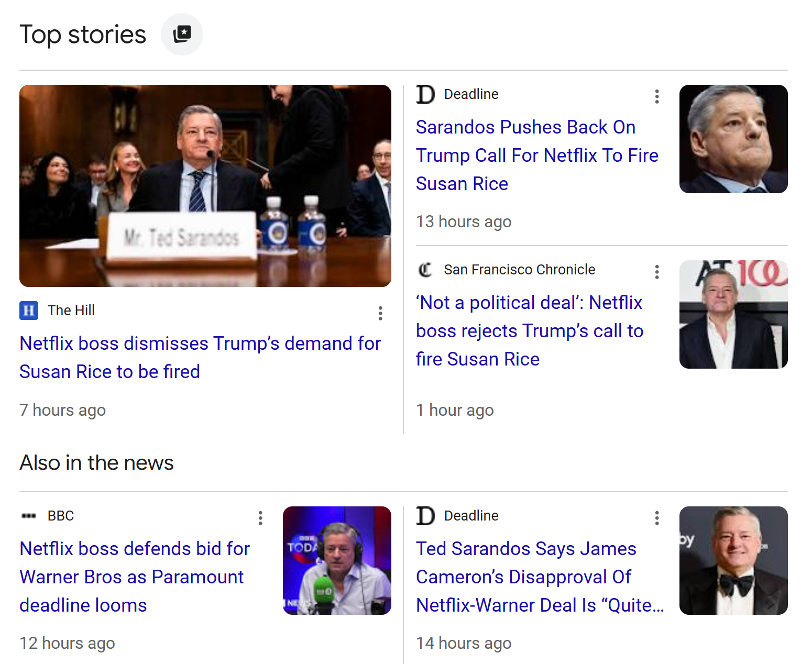Click the San Francisco Chronicle logo icon
The height and width of the screenshot is (664, 812).
pos(425,270)
